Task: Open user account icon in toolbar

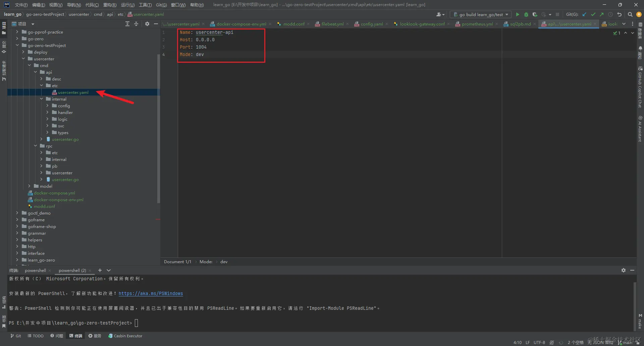Action: pos(440,14)
